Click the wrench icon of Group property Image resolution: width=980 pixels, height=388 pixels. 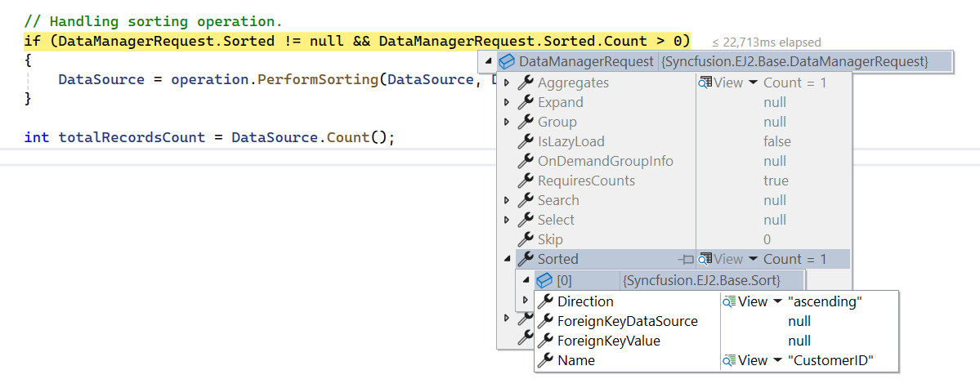(x=526, y=122)
